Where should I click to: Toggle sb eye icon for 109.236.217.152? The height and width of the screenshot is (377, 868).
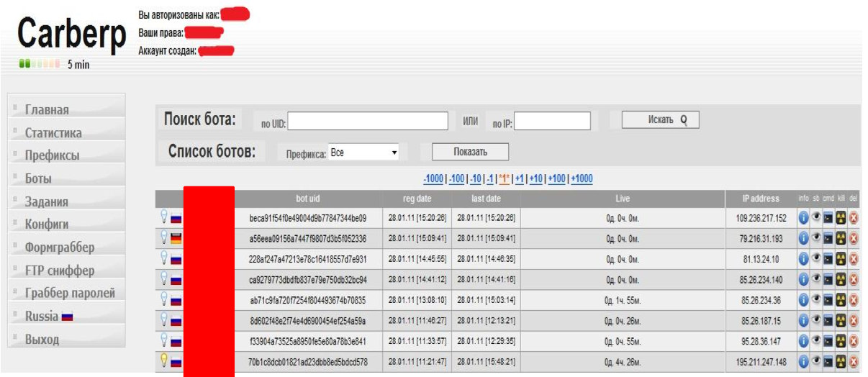817,218
